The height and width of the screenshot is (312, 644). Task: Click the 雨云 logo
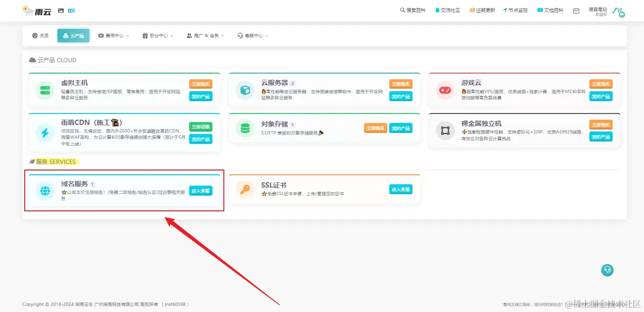pyautogui.click(x=37, y=10)
